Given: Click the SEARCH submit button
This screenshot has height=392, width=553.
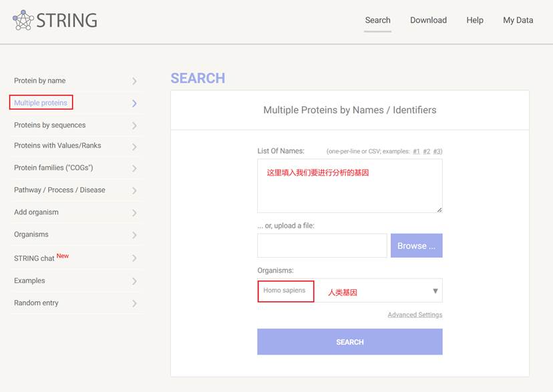Looking at the screenshot, I should (x=350, y=342).
